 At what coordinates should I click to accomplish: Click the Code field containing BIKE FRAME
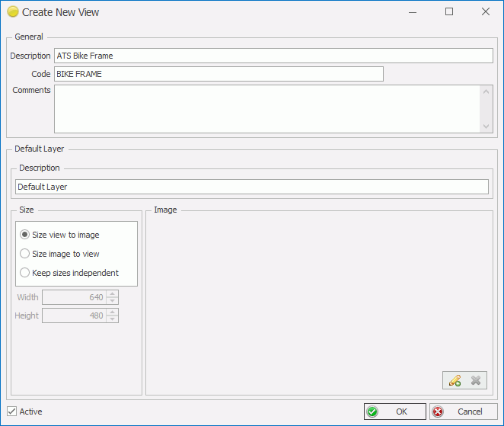219,74
